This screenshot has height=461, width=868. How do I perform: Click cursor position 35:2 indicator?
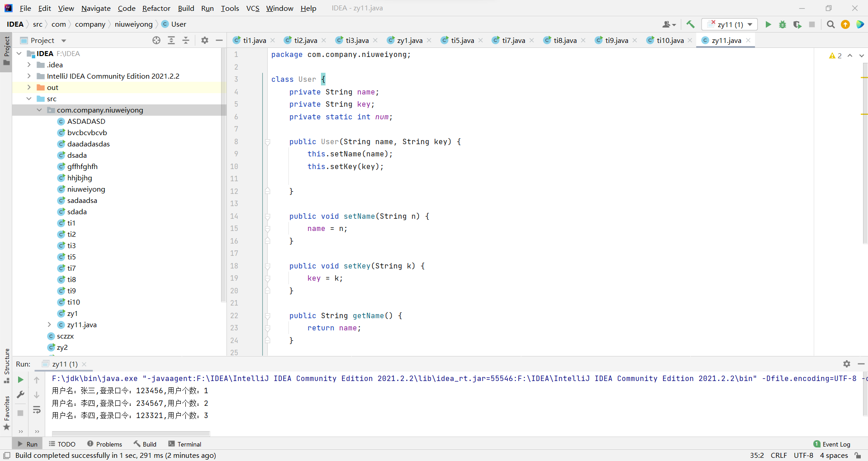point(757,456)
